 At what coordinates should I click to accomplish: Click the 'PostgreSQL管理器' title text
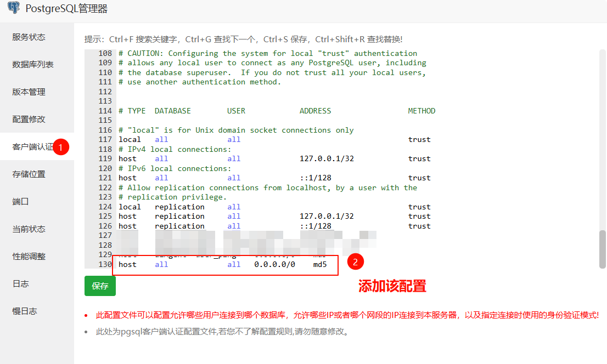[66, 9]
